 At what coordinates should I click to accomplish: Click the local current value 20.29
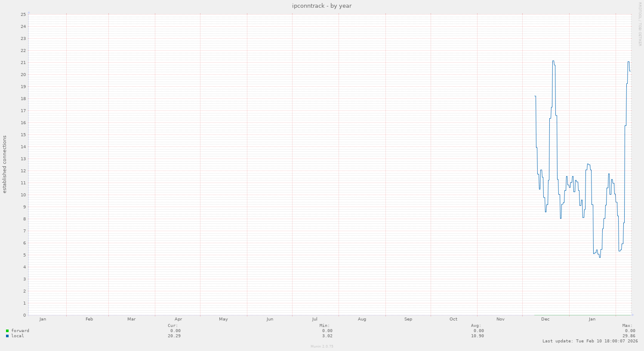[x=174, y=336]
